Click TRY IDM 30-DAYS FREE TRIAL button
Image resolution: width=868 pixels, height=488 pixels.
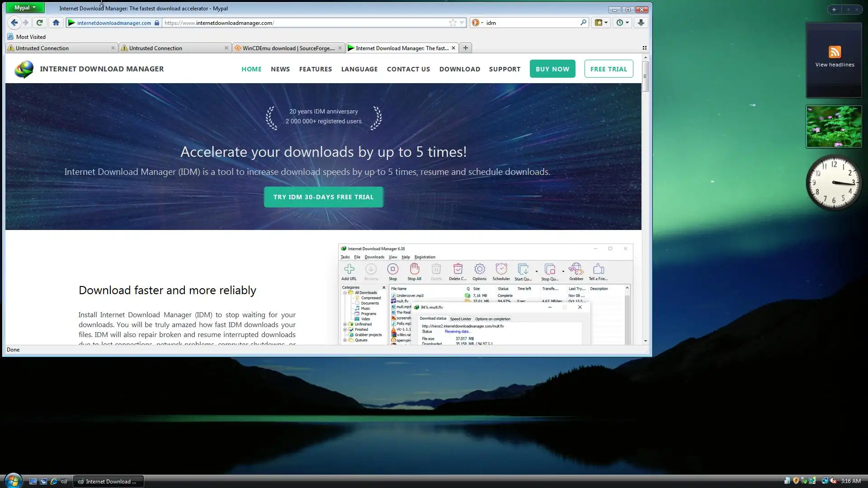[323, 197]
